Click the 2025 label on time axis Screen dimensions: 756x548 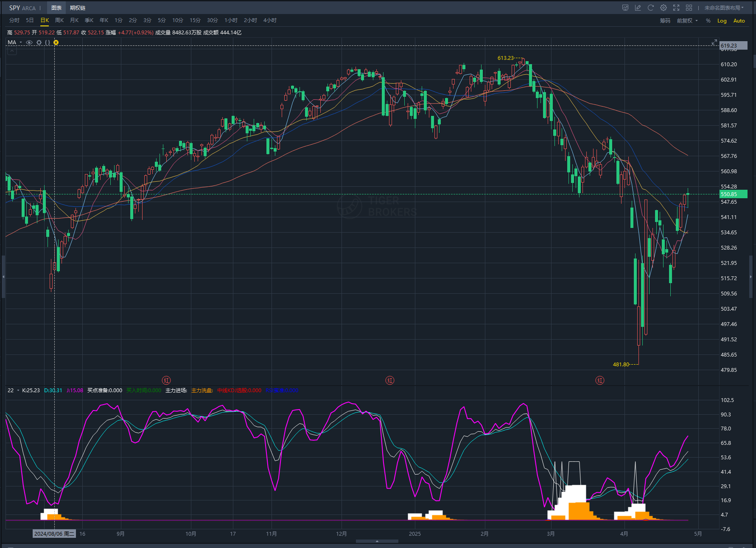pyautogui.click(x=415, y=534)
